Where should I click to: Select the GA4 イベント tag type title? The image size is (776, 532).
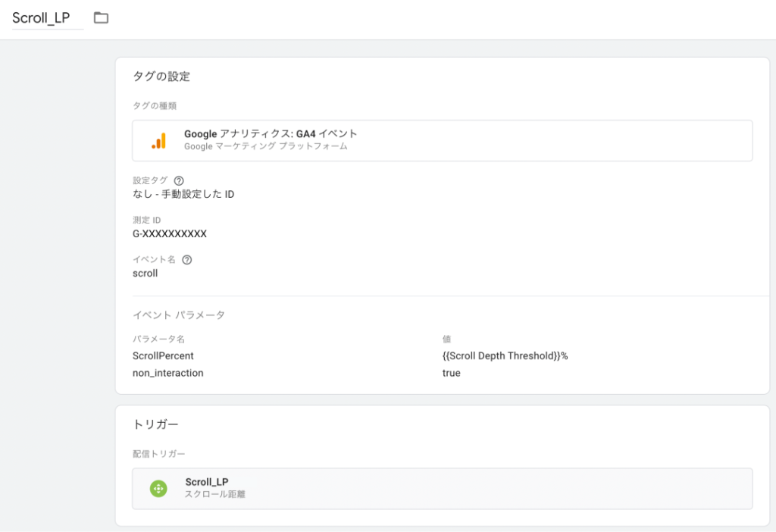tap(271, 134)
